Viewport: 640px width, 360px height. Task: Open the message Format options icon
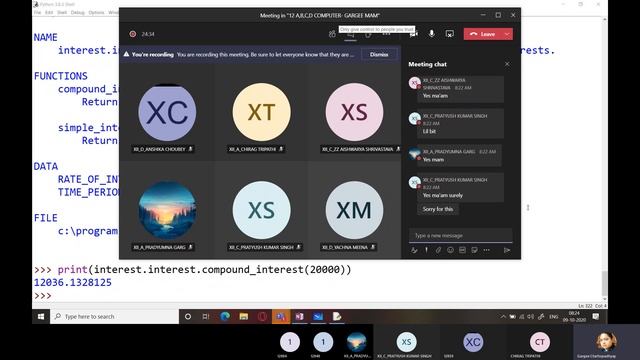pyautogui.click(x=414, y=250)
